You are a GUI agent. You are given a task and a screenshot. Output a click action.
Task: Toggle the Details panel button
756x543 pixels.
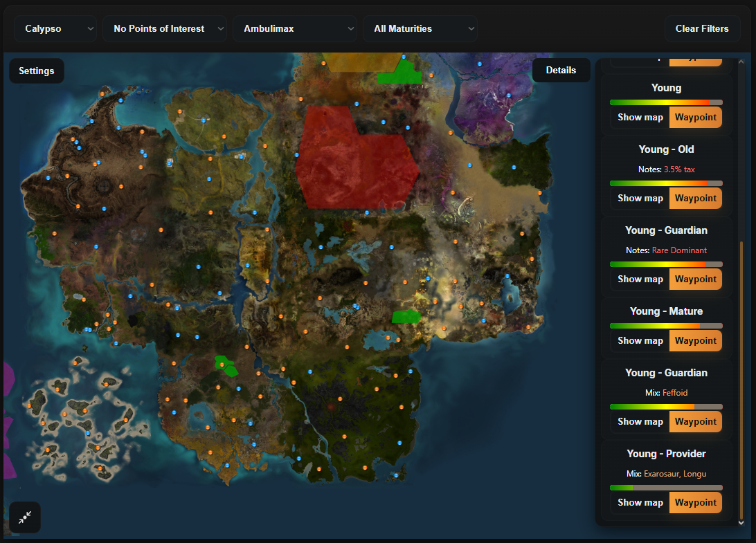point(561,71)
